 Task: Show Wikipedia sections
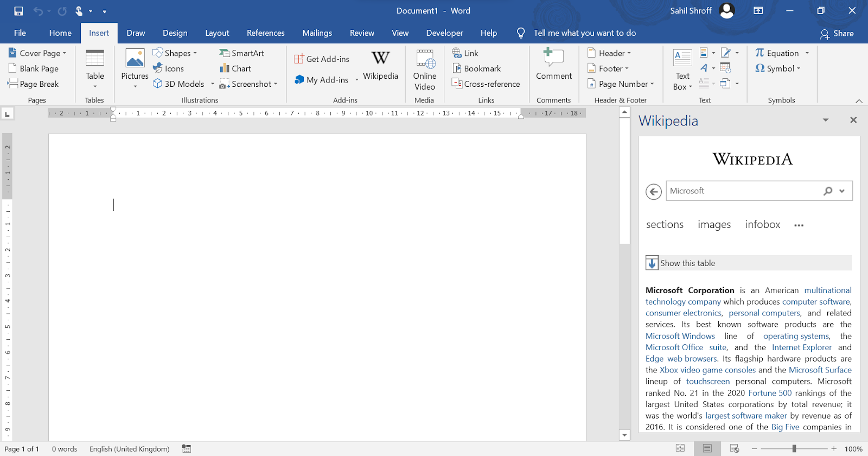665,225
